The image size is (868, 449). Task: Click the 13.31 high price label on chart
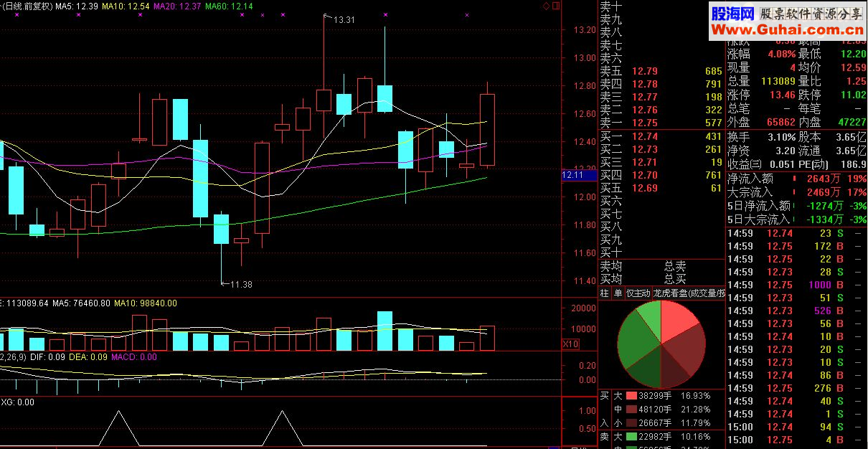pos(344,20)
